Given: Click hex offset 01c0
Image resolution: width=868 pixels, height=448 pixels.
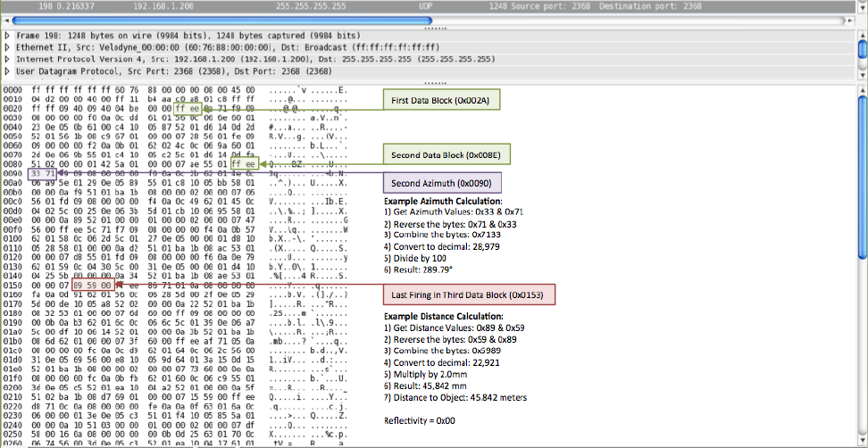Looking at the screenshot, I should coord(12,350).
